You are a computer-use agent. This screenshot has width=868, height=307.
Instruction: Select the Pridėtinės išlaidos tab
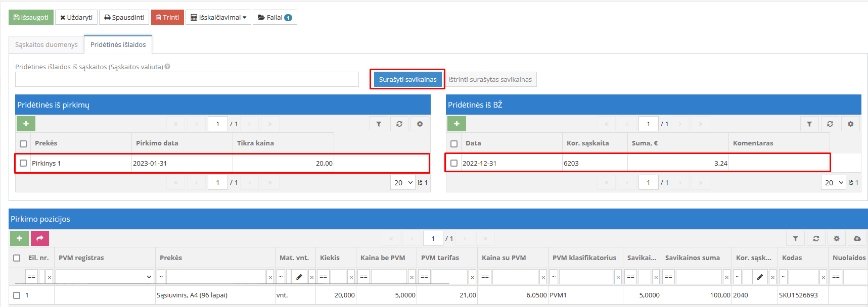pos(118,44)
